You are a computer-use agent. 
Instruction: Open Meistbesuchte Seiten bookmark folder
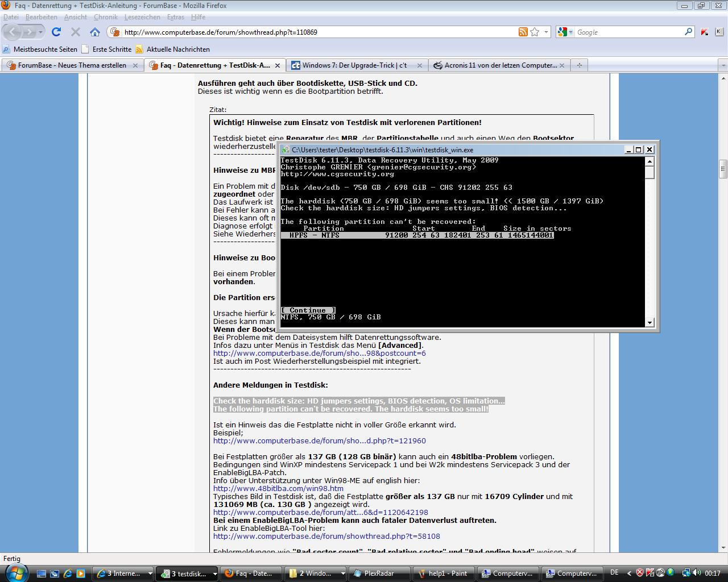click(40, 49)
